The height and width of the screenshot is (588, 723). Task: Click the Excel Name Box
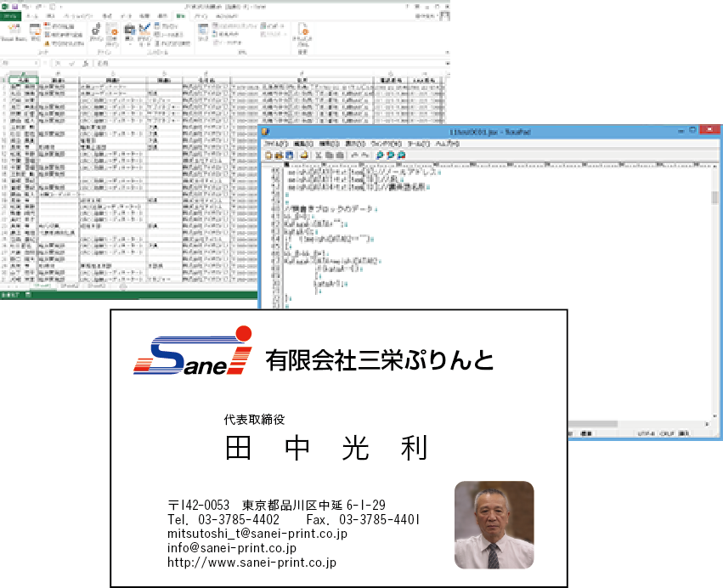19,63
